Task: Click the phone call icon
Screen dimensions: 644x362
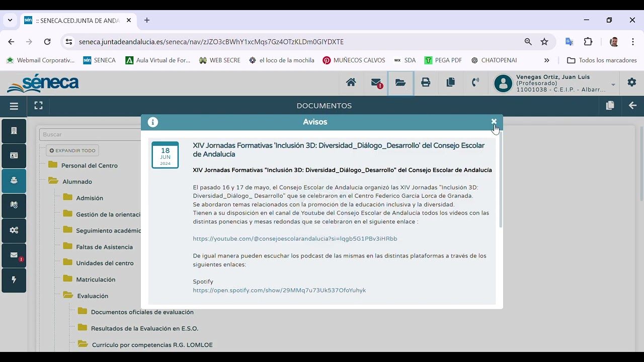Action: (475, 82)
